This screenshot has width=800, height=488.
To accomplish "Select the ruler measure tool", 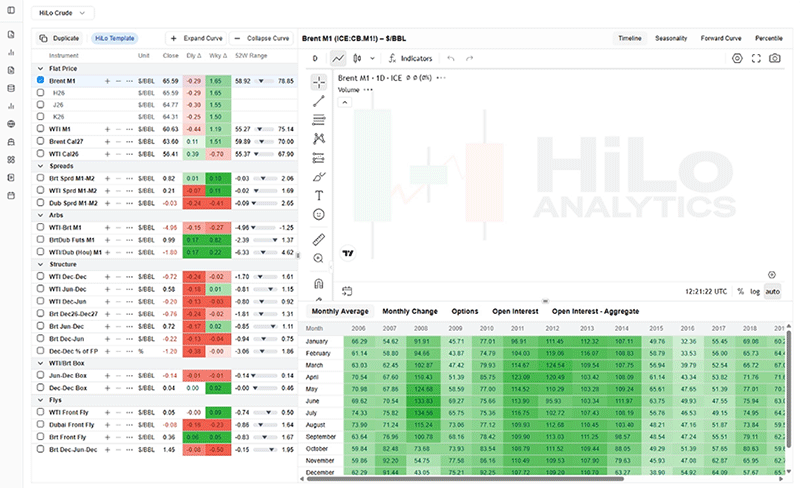I will pyautogui.click(x=319, y=239).
